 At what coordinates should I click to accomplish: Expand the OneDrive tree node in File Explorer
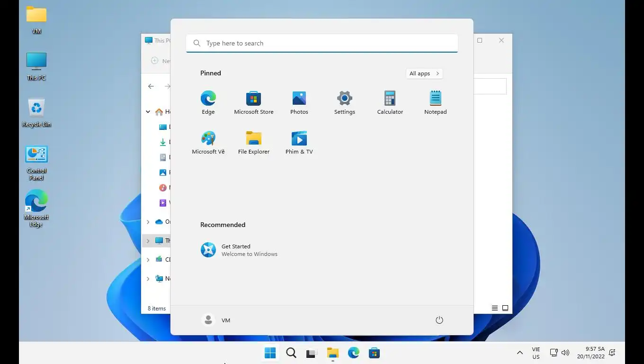(x=148, y=222)
